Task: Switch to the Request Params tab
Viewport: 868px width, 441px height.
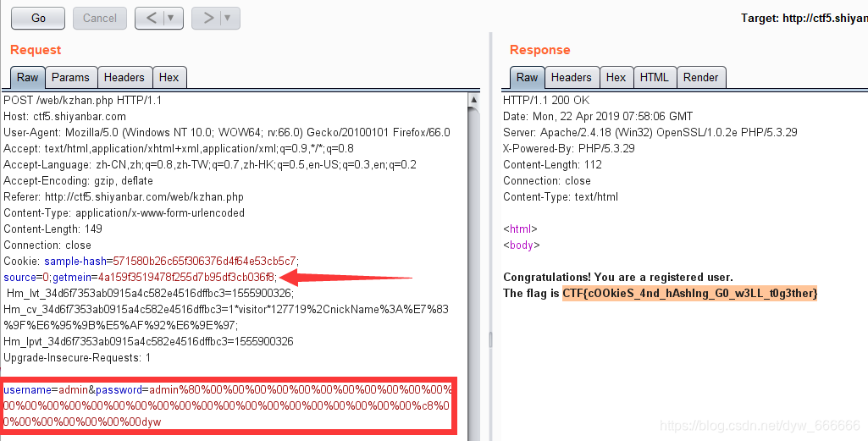Action: point(70,78)
